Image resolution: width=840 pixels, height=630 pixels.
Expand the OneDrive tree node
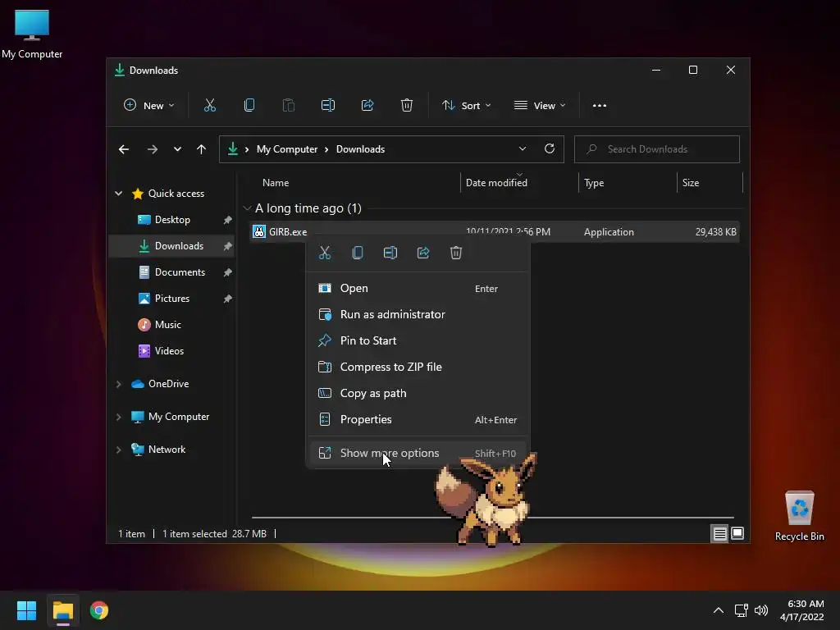pos(118,384)
